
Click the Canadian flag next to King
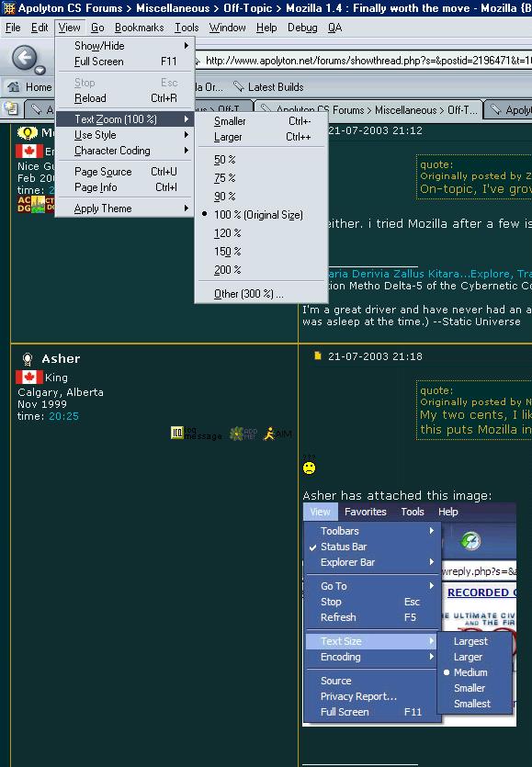point(28,378)
